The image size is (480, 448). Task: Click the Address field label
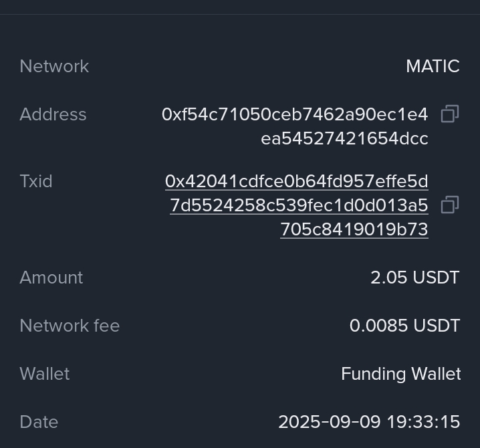click(53, 114)
